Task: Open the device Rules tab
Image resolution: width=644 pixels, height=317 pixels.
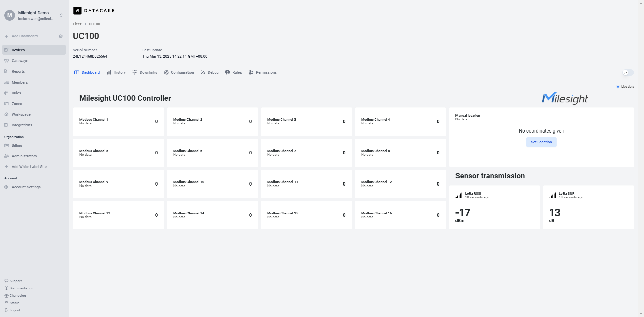Action: tap(233, 72)
